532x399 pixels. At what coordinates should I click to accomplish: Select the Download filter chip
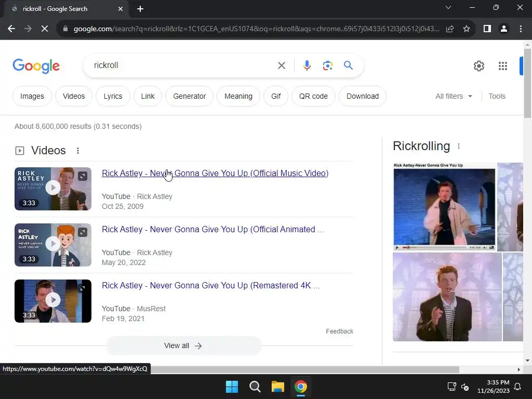(362, 96)
